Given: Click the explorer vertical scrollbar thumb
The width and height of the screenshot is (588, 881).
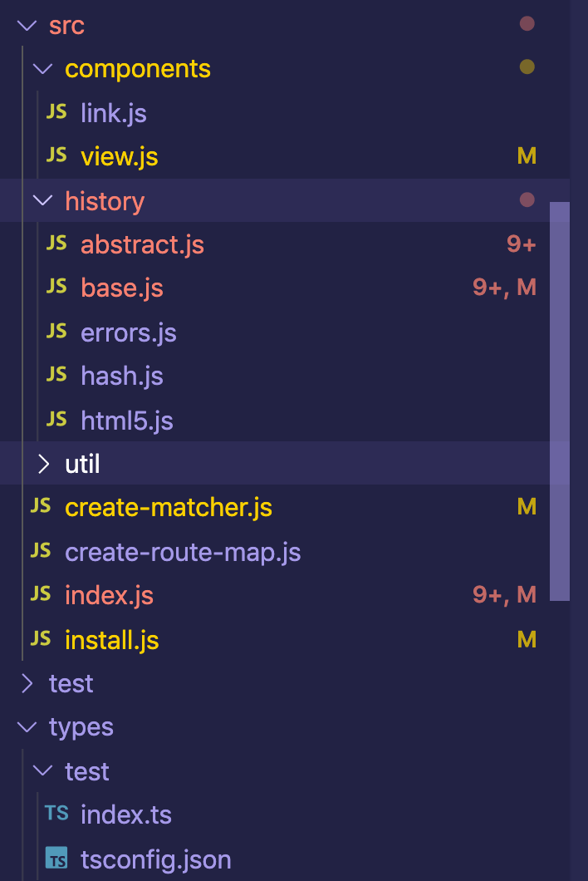Looking at the screenshot, I should (x=560, y=401).
